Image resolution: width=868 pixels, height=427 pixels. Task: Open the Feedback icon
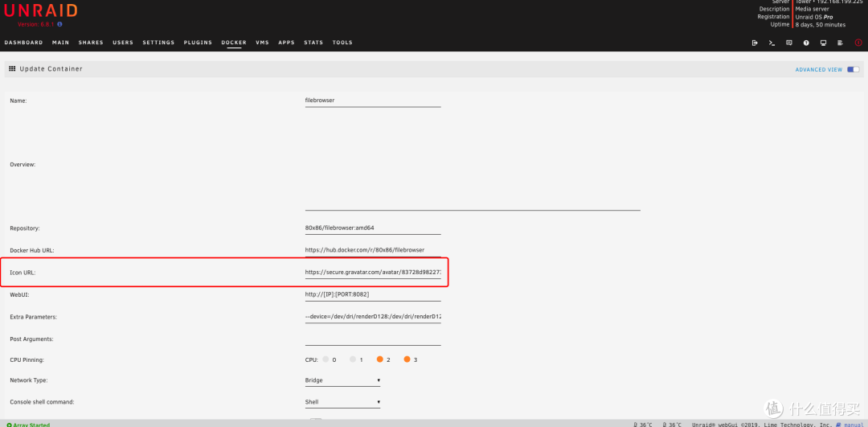789,43
